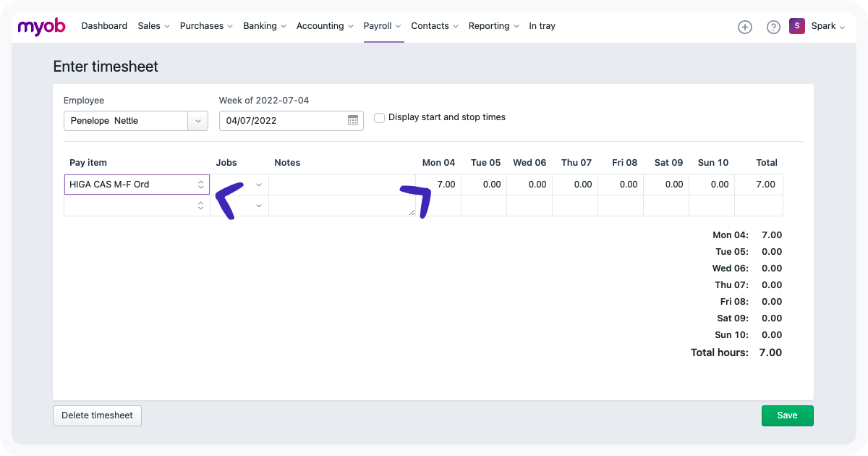Open the help question mark icon
Viewport: 868px width, 456px height.
click(x=773, y=26)
